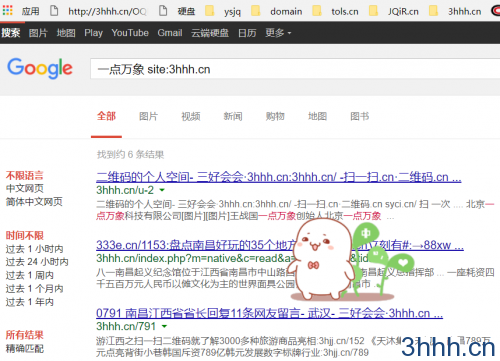Focus the search box containing 一点万象 site:3hhh.cn
500x361 pixels.
click(295, 69)
